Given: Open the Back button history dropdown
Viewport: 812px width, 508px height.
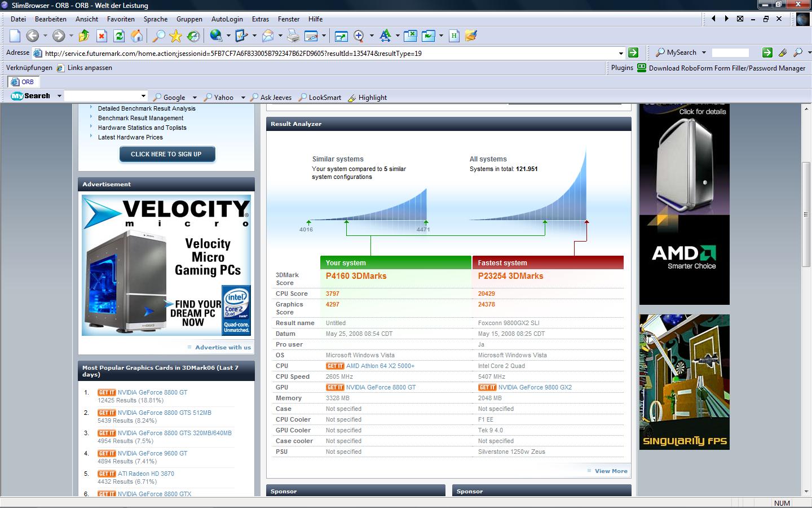Looking at the screenshot, I should click(x=45, y=36).
